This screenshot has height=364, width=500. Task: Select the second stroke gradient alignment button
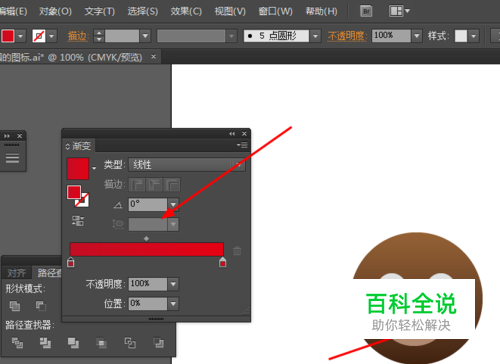(155, 184)
